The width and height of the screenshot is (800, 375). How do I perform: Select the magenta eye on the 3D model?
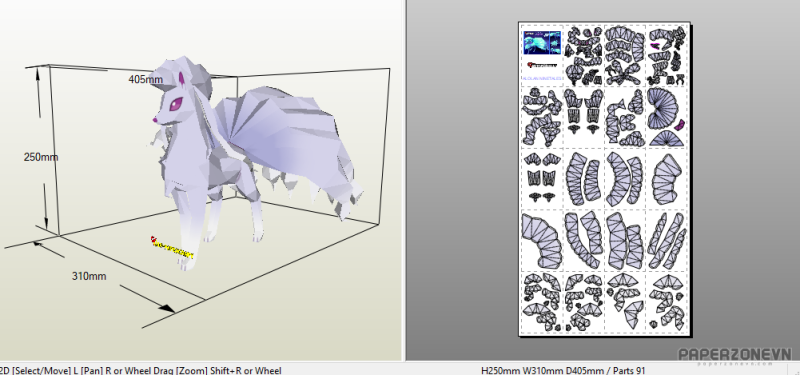(176, 104)
